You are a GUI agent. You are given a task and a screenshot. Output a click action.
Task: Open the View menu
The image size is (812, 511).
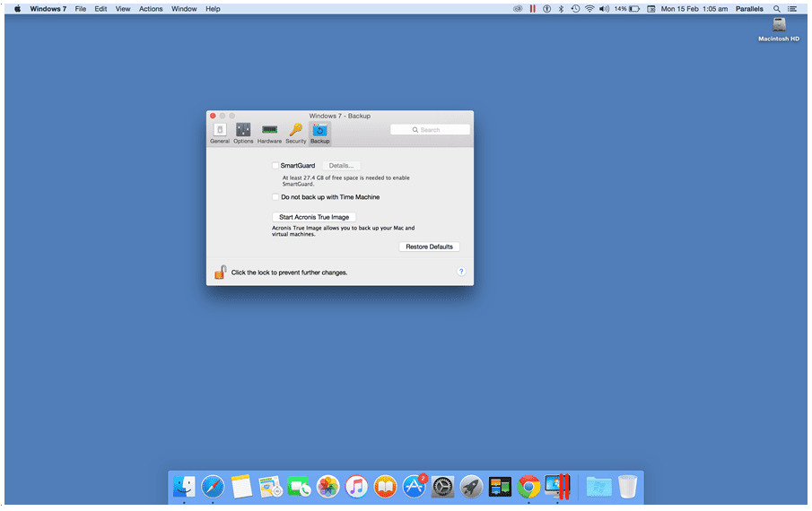pos(123,9)
